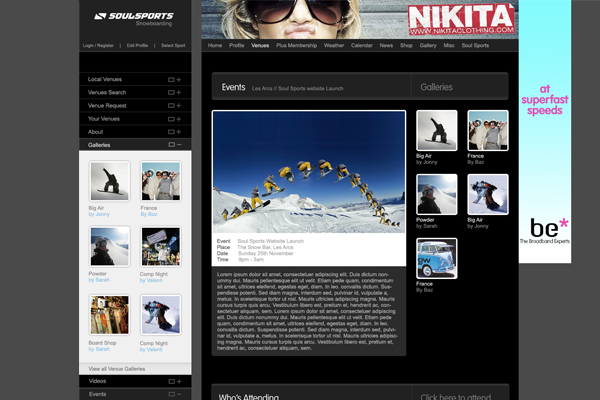Open sidebar Powder thumbnail

point(109,247)
